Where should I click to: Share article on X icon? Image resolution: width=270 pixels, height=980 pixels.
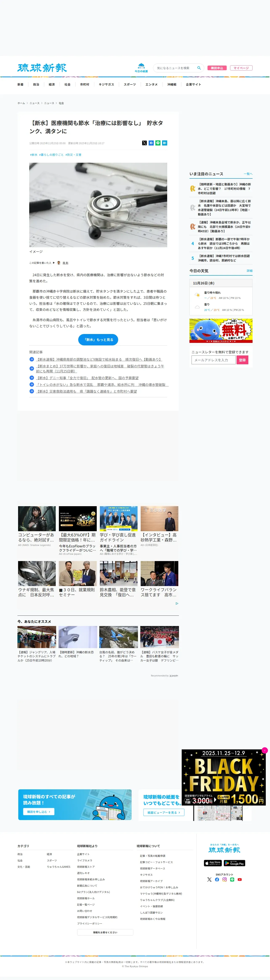pyautogui.click(x=144, y=143)
